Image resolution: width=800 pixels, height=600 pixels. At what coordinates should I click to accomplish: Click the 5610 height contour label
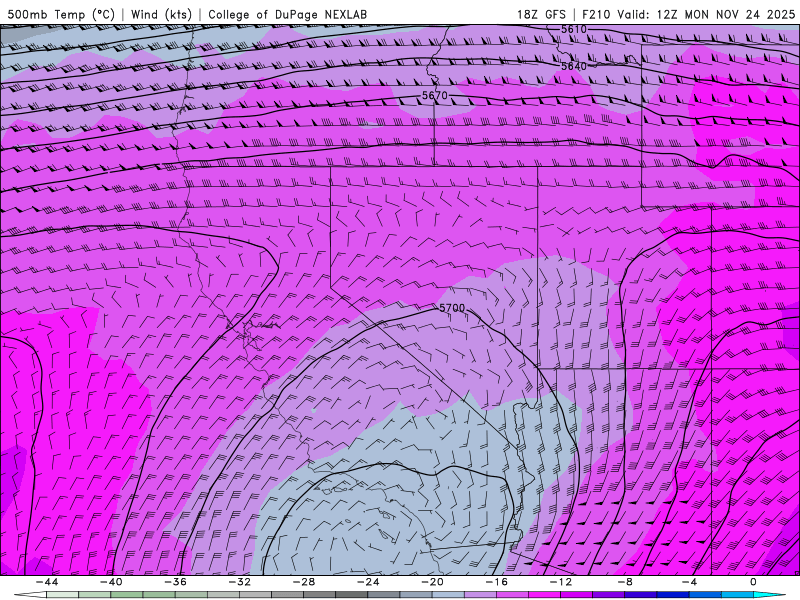tap(574, 30)
